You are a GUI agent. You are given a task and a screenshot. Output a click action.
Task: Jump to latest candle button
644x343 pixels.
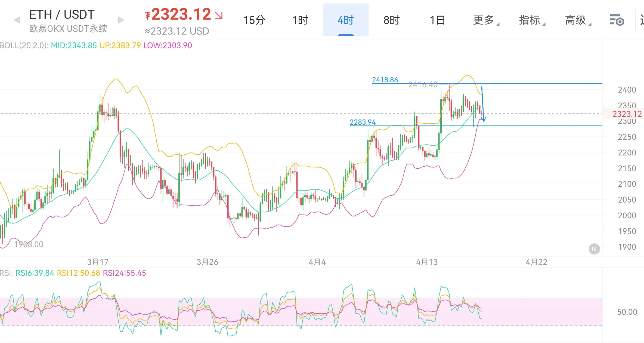594,249
